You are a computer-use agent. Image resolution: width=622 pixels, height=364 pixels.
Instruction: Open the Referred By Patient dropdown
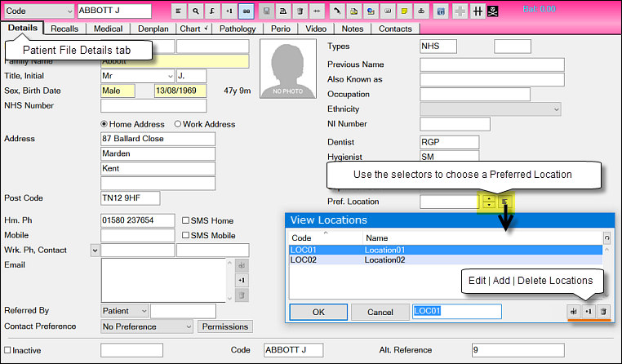pyautogui.click(x=125, y=311)
